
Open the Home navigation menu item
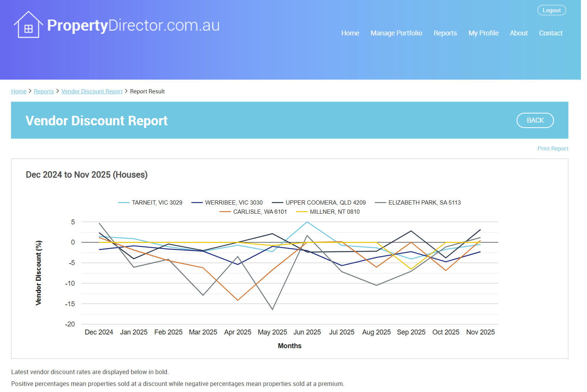click(350, 33)
